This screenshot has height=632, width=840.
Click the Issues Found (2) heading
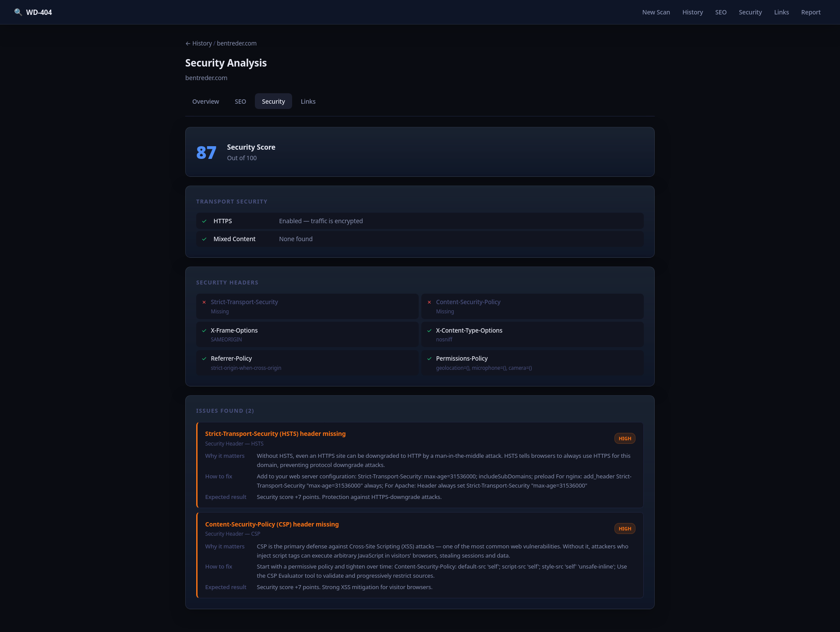pos(225,411)
